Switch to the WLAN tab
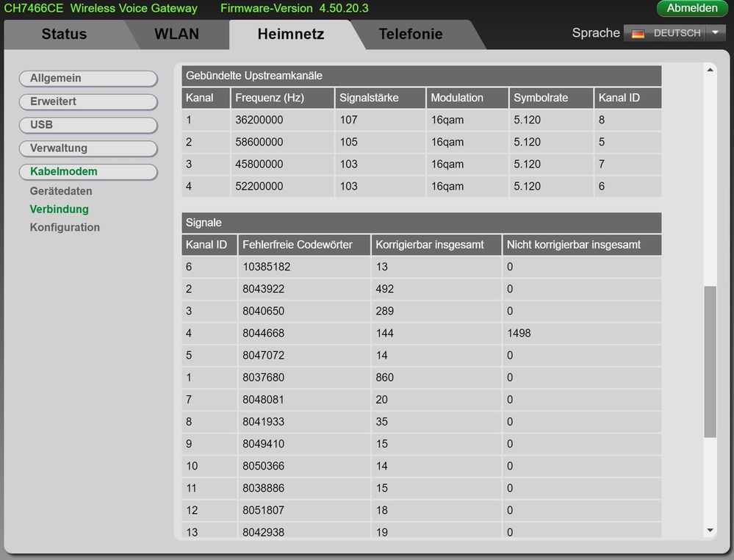 pos(176,35)
